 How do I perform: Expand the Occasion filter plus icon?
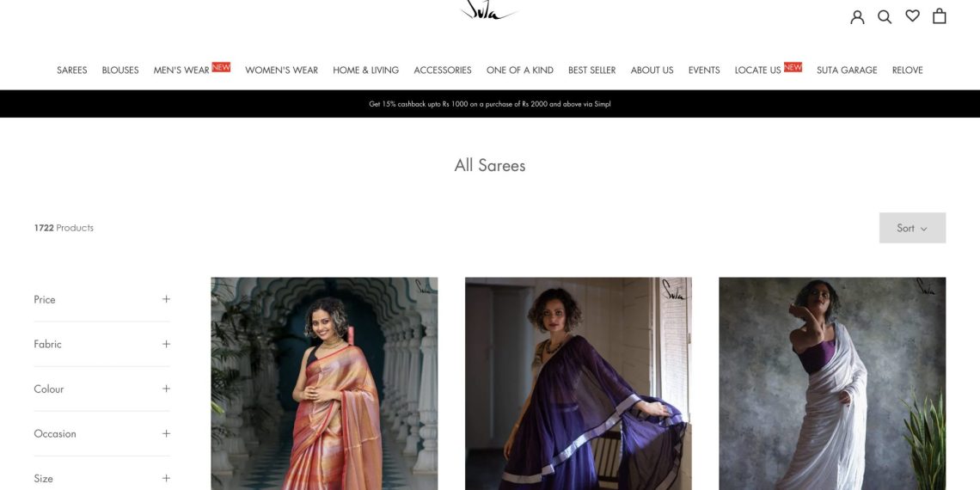(x=166, y=433)
